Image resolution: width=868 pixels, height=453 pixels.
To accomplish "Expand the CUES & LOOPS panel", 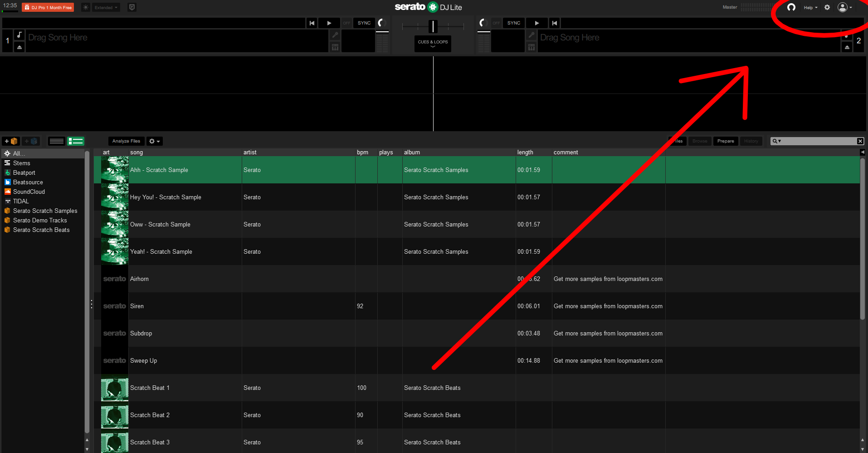I will 432,44.
